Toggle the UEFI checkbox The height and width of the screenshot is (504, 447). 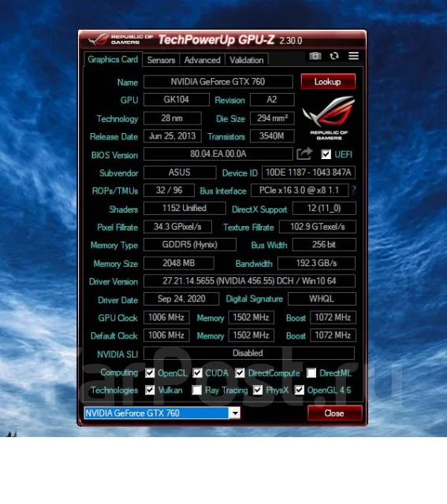(326, 154)
